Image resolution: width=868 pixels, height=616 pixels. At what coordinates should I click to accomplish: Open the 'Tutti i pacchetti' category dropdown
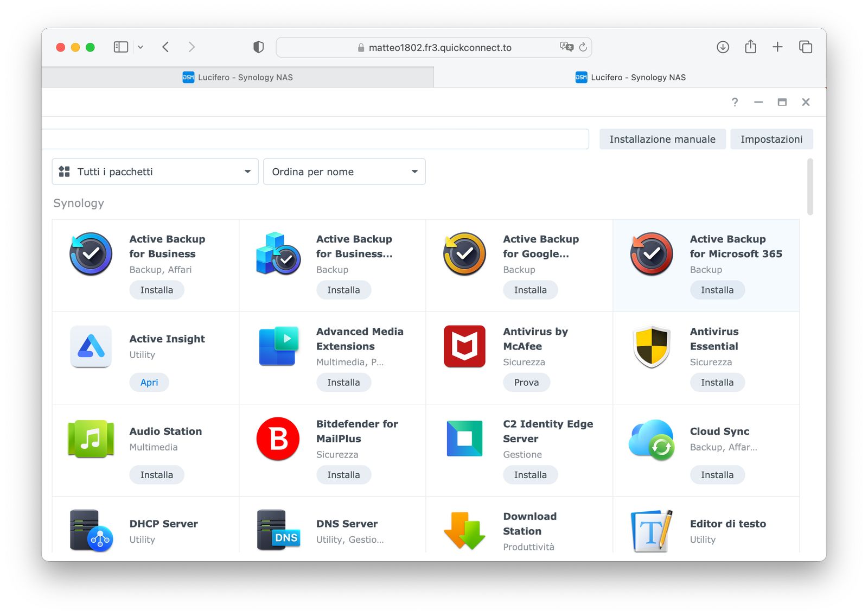[155, 172]
